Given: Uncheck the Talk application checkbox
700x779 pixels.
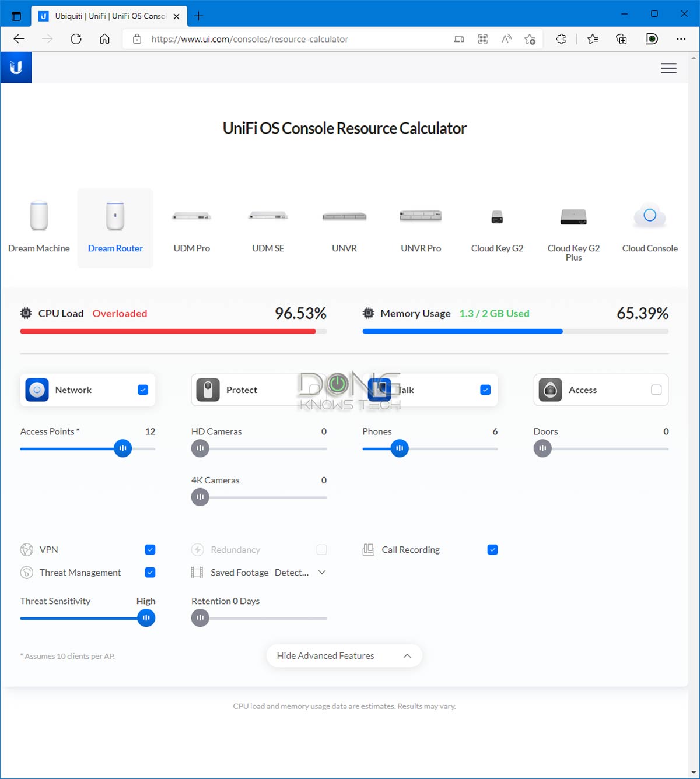Looking at the screenshot, I should 485,390.
